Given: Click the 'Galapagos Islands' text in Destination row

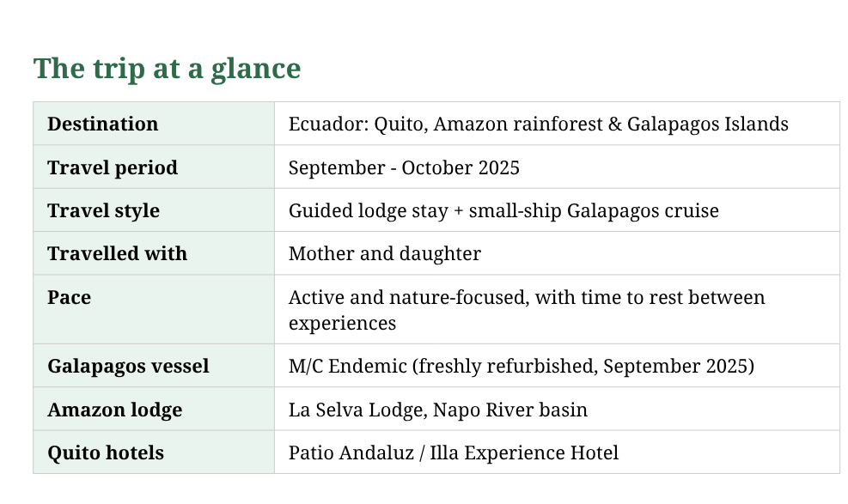Looking at the screenshot, I should (x=707, y=124).
